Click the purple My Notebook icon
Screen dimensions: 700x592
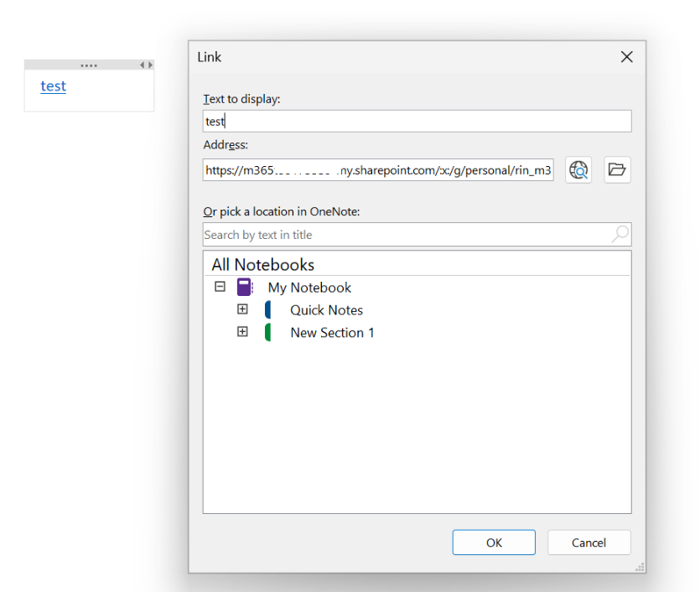coord(245,287)
